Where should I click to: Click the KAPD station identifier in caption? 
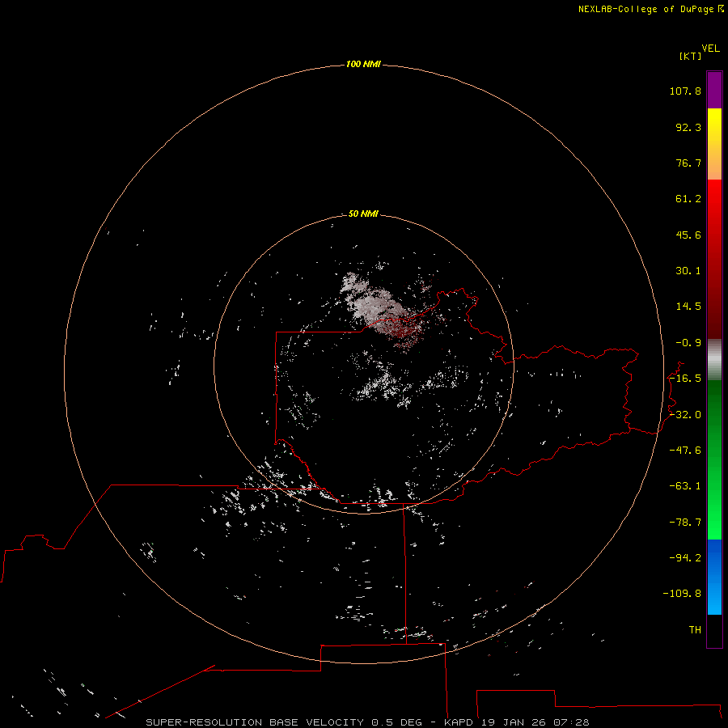pyautogui.click(x=459, y=722)
